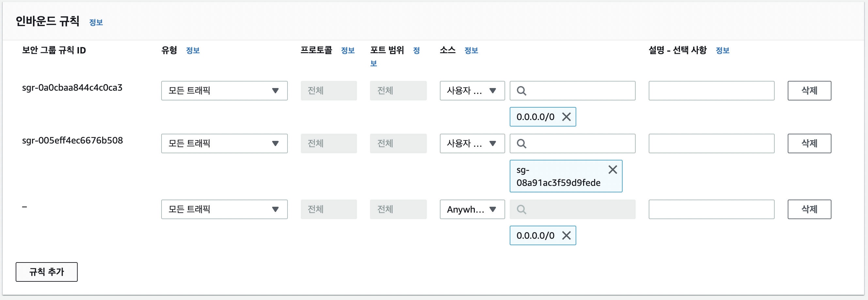Open 정보 link next to 포트 범위 column

point(416,51)
